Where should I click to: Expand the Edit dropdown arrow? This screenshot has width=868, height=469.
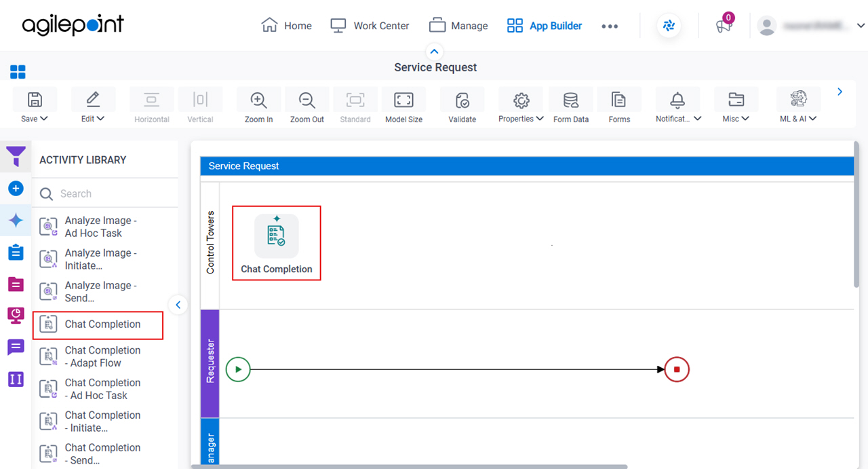pos(101,119)
